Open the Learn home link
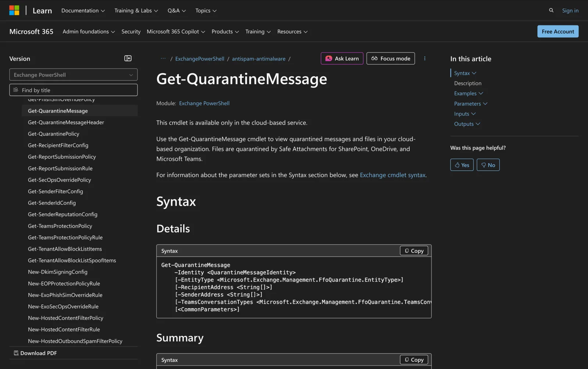588x369 pixels. point(42,11)
